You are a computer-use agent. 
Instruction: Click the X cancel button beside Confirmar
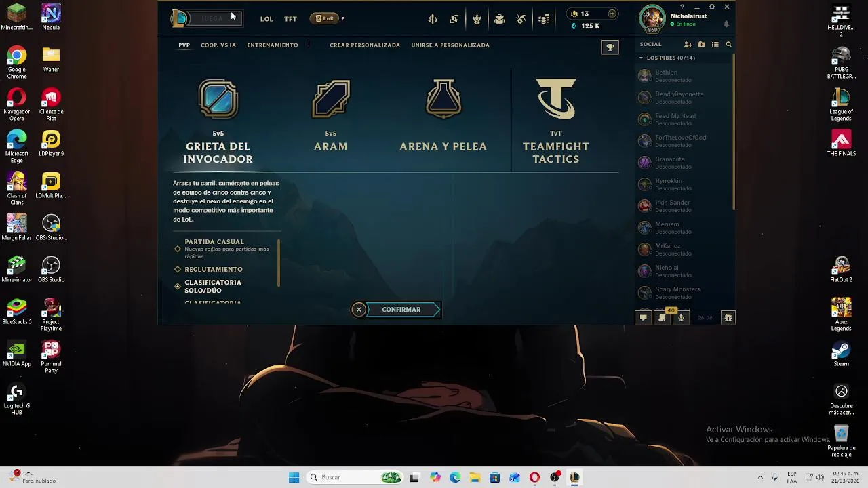pos(359,310)
